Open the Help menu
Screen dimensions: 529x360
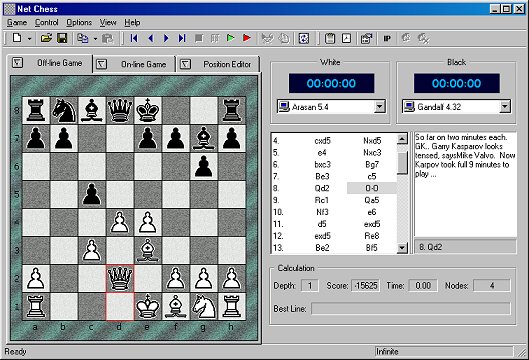pyautogui.click(x=132, y=23)
